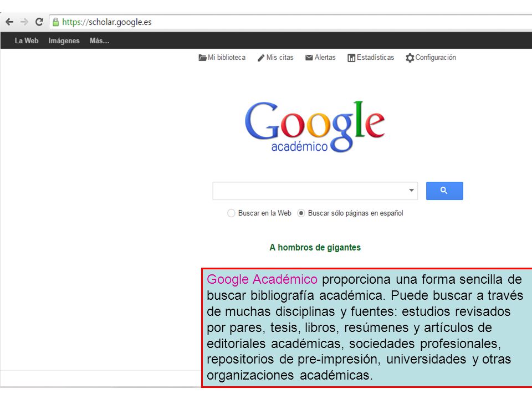Screen dimensions: 532x399
Task: Click the browser forward arrow
Action: (x=24, y=22)
